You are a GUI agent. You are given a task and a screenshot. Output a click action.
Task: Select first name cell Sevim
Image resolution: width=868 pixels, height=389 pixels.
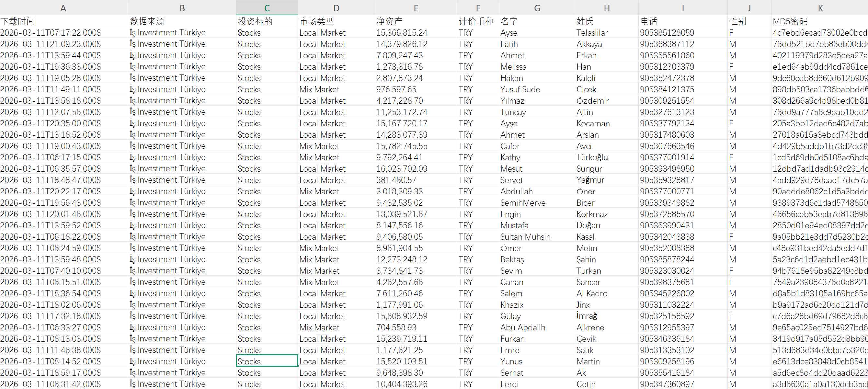point(537,271)
